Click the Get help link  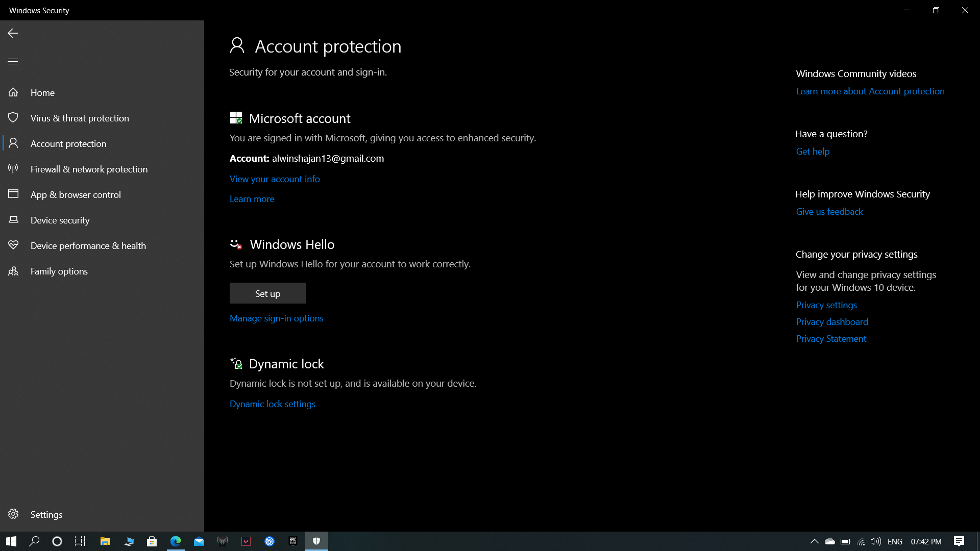point(813,152)
